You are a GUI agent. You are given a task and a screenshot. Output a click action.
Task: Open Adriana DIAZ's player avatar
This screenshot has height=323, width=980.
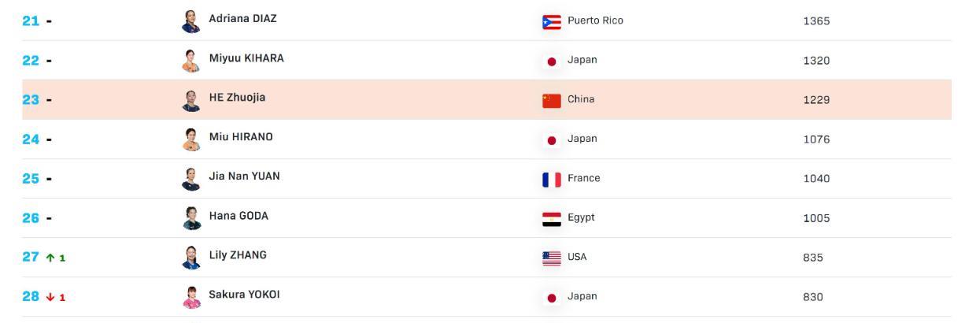(x=190, y=21)
